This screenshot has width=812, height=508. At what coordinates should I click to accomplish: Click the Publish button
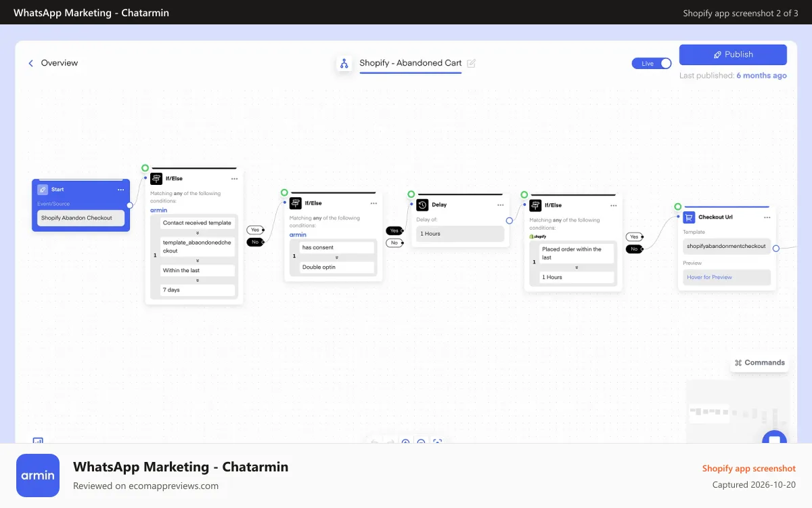[x=733, y=55]
